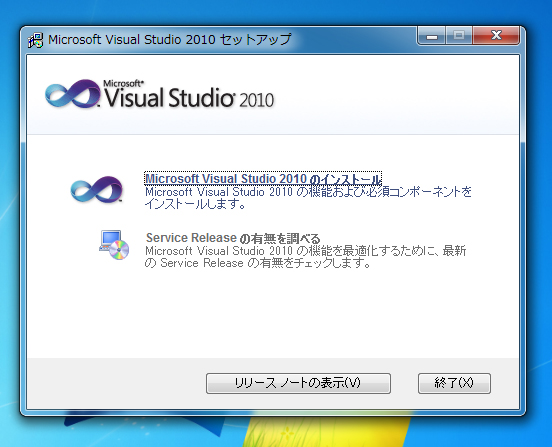Click the install description text about 必須コンポーネント

point(308,198)
